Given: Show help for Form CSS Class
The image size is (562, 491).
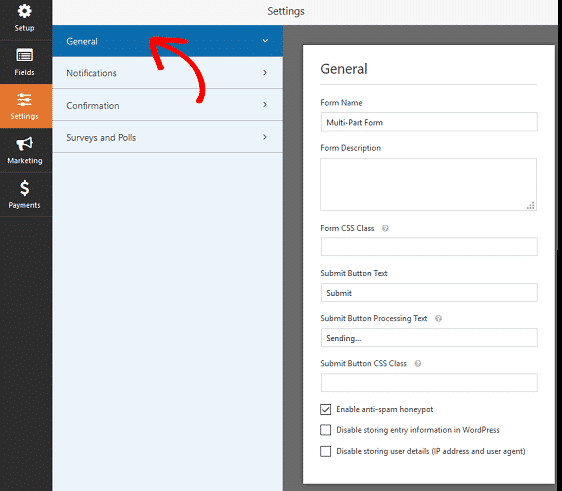Looking at the screenshot, I should click(x=385, y=228).
